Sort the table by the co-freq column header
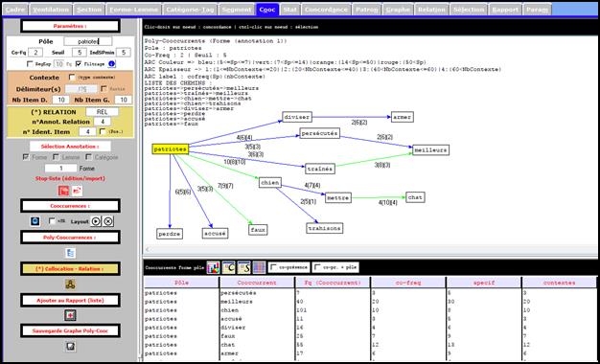This screenshot has width=600, height=364. point(408,283)
